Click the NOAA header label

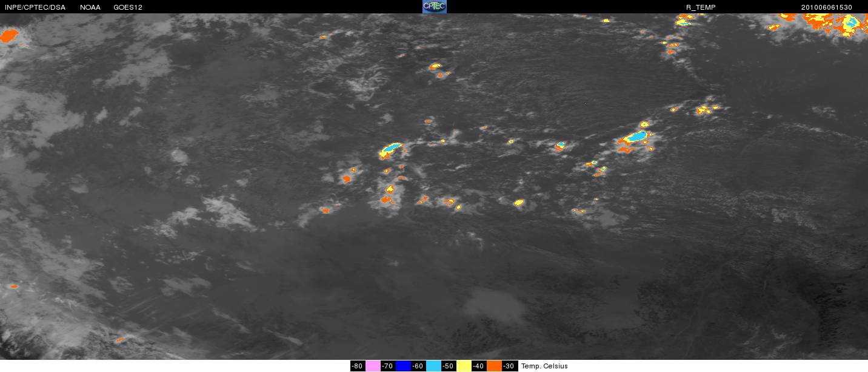point(90,7)
